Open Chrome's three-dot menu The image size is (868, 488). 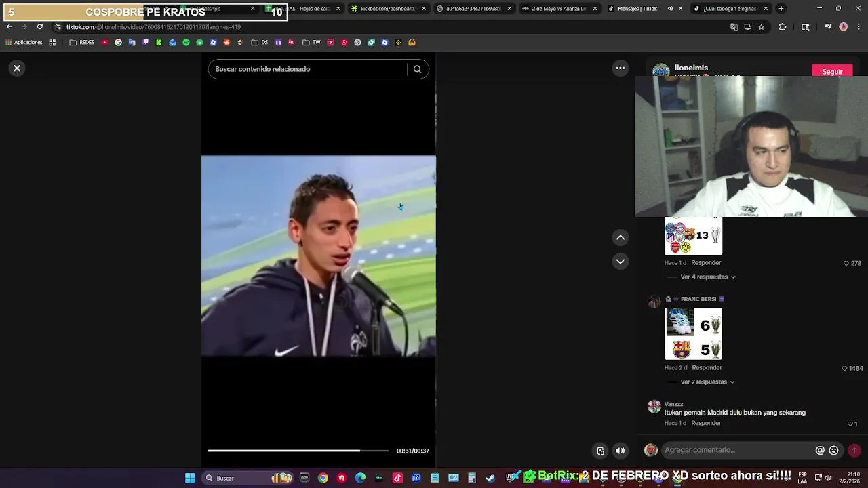pos(859,27)
